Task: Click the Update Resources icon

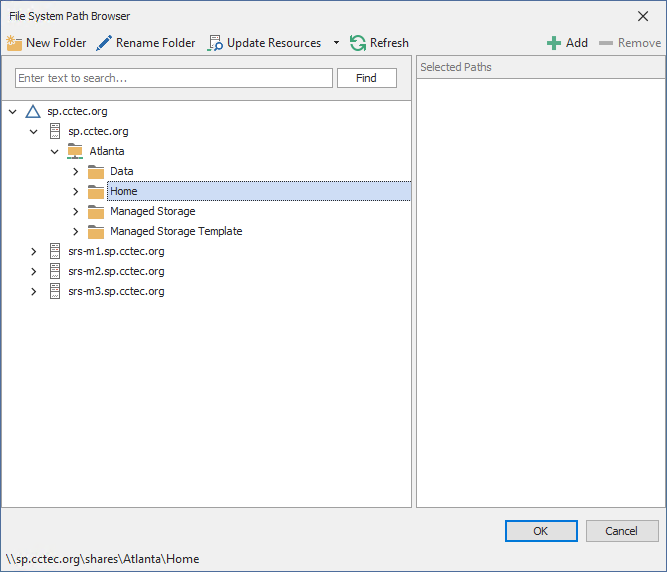Action: tap(215, 43)
